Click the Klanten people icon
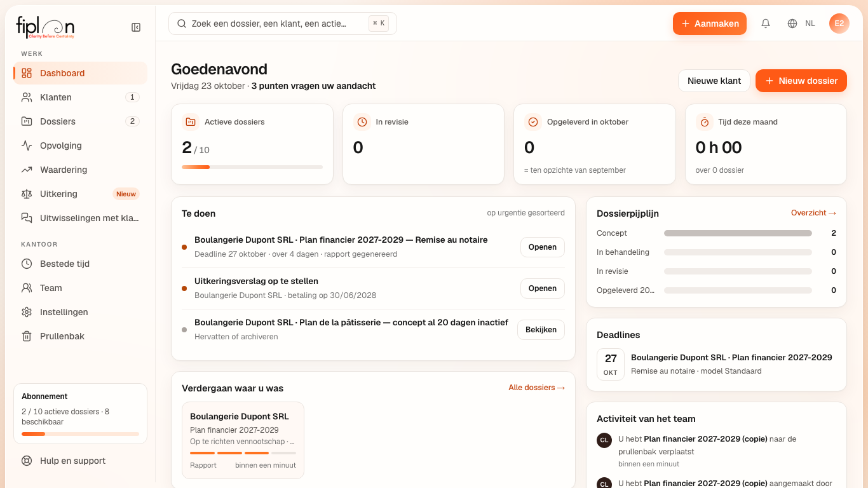Screen dimensions: 868x488 pos(27,97)
